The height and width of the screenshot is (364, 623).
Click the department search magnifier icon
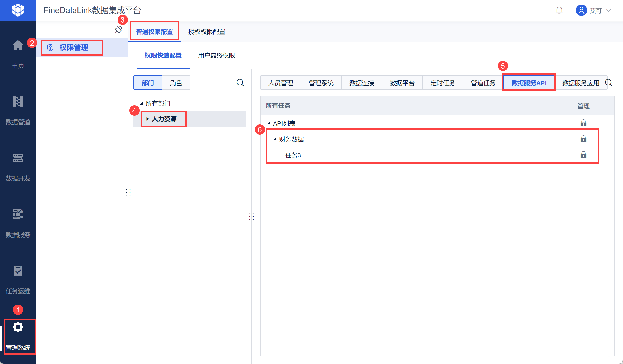pyautogui.click(x=240, y=83)
